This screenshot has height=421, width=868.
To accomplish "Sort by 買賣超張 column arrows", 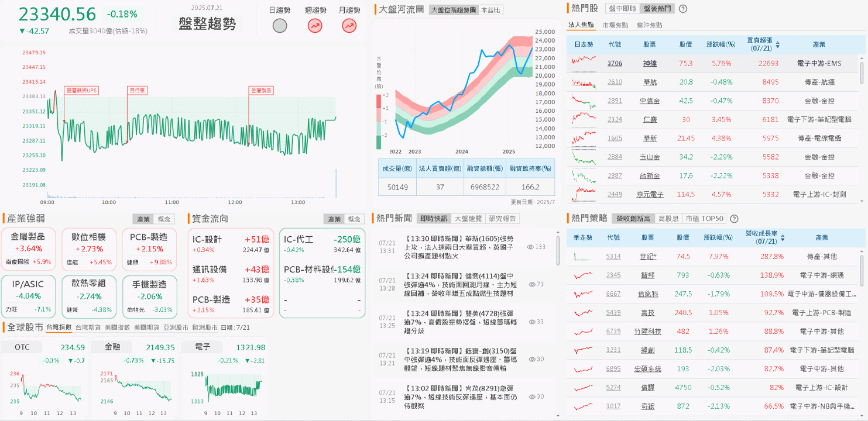I will click(777, 44).
